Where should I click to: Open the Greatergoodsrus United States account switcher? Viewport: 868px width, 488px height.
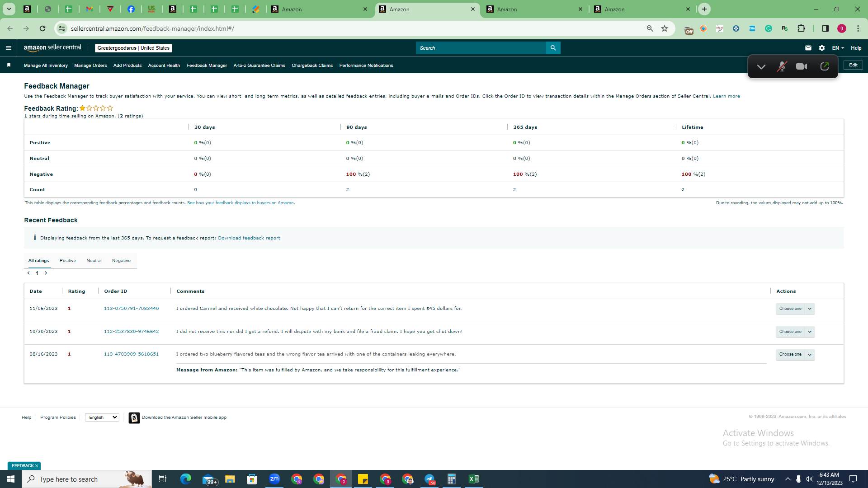click(133, 48)
